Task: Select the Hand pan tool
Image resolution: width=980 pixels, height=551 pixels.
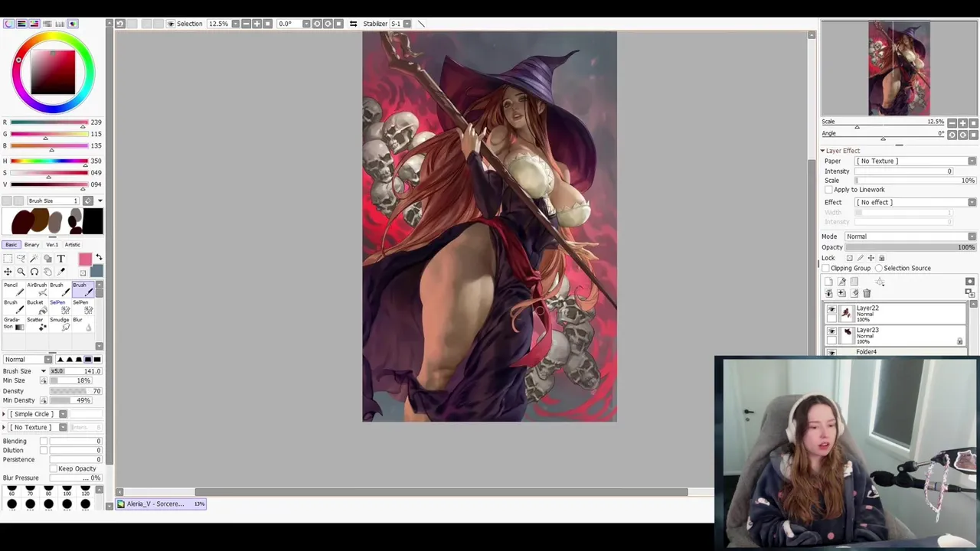Action: click(x=47, y=272)
